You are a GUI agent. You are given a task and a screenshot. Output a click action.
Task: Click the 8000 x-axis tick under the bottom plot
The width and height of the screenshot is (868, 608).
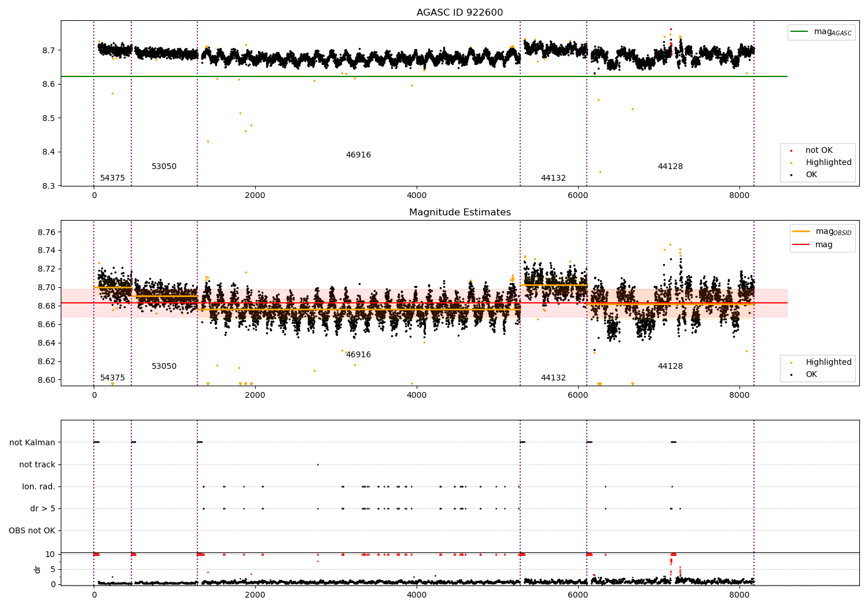(x=740, y=595)
